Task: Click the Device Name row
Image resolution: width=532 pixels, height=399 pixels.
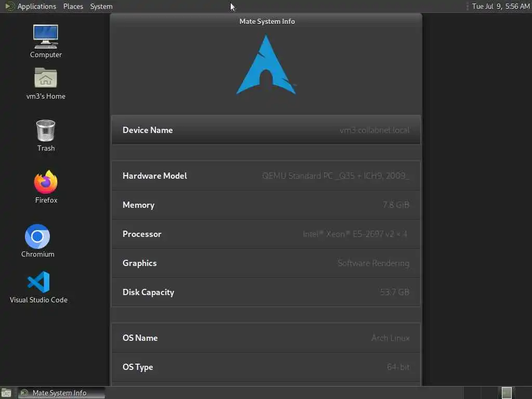Action: pyautogui.click(x=266, y=130)
